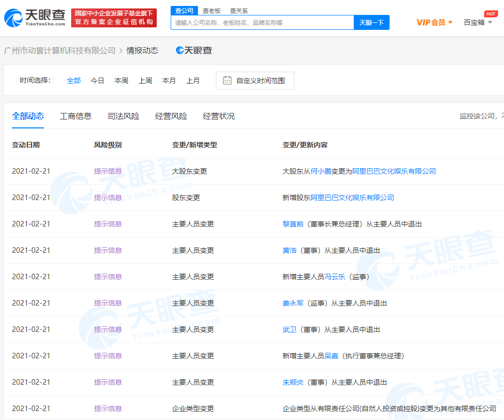
Task: Filter time by 本周
Action: (121, 81)
